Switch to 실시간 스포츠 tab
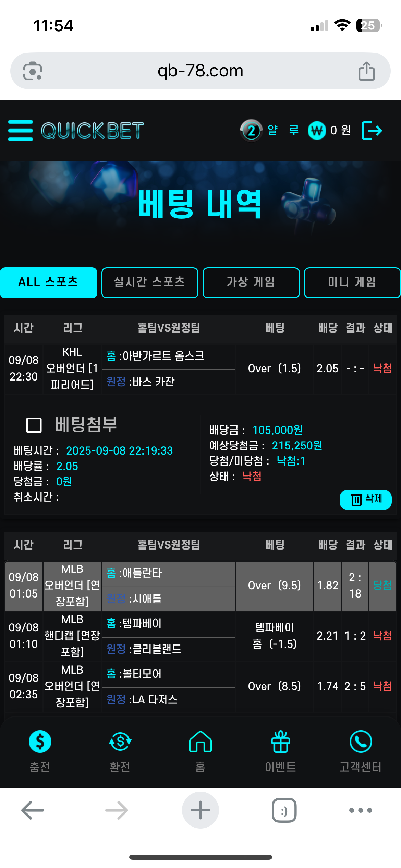 150,282
